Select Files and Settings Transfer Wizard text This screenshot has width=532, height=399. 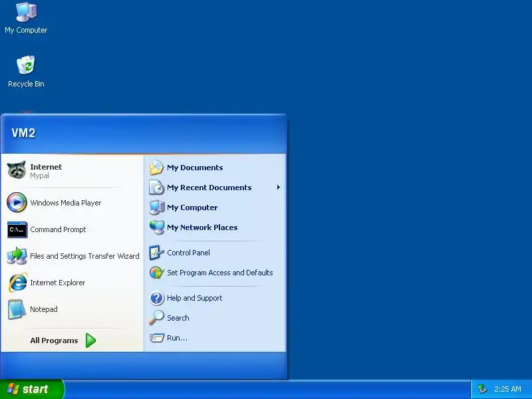tap(84, 256)
